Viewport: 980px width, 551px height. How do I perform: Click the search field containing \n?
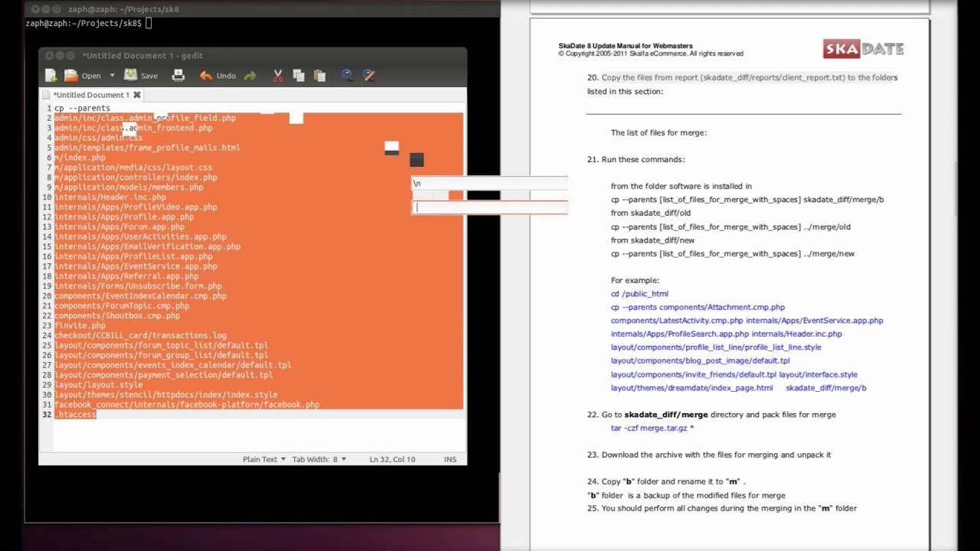pyautogui.click(x=489, y=183)
